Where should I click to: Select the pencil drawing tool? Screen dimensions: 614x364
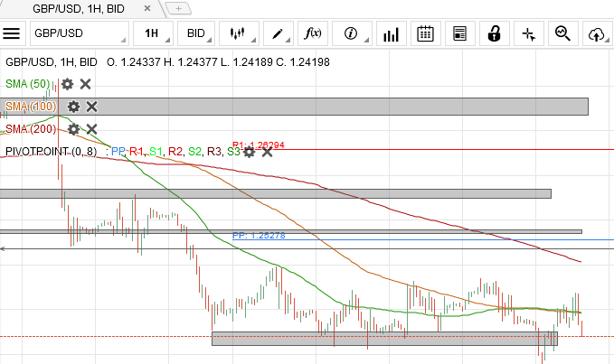click(x=279, y=33)
